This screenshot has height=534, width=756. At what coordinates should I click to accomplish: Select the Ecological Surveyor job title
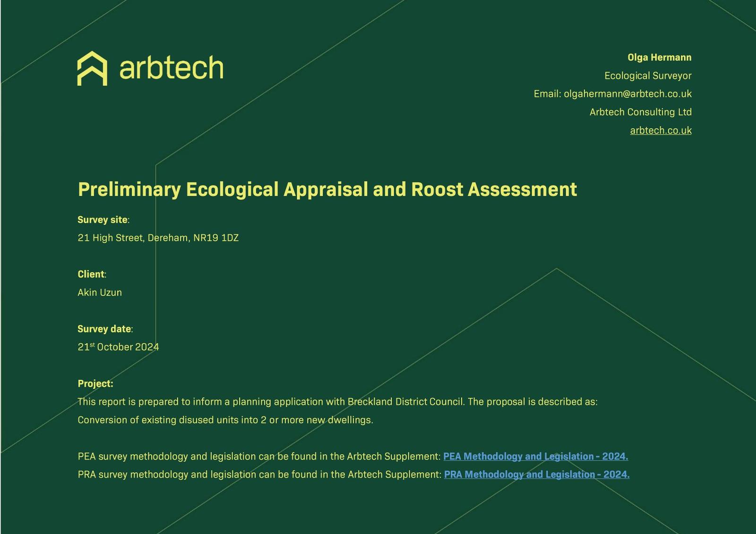click(647, 76)
